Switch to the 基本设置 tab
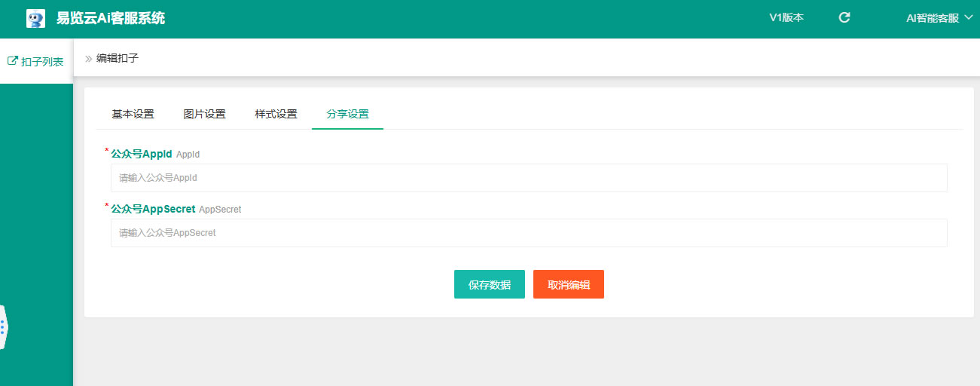980x386 pixels. click(x=133, y=115)
